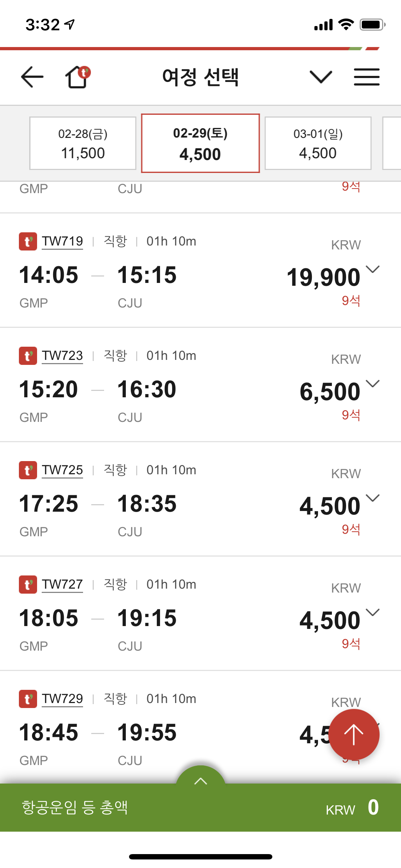Expand fare options for TW725 4,500 fare
This screenshot has height=868, width=401.
(x=373, y=498)
